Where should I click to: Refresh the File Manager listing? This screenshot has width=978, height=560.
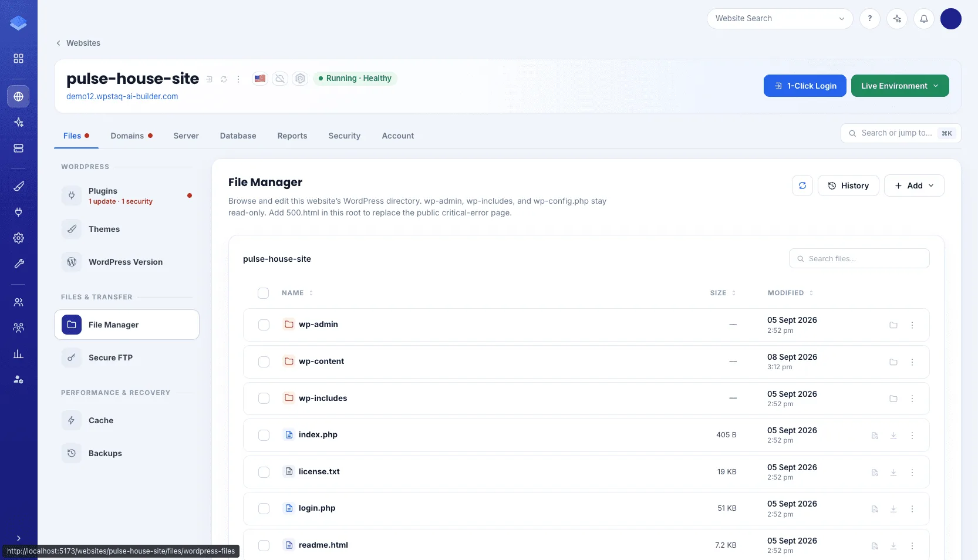click(802, 185)
